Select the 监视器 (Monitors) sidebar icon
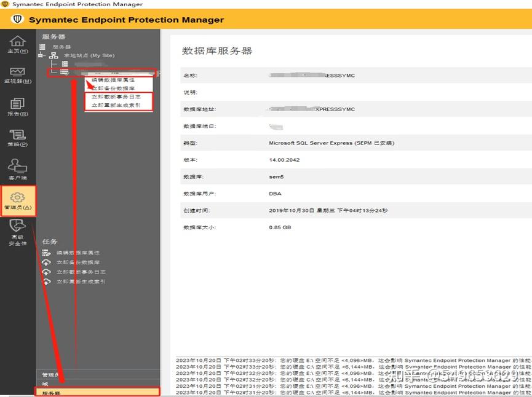The image size is (532, 397). (x=17, y=75)
